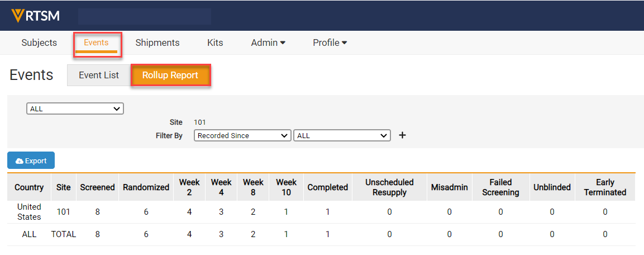Viewport: 644px width, 255px height.
Task: Open the Admin menu
Action: tap(268, 42)
